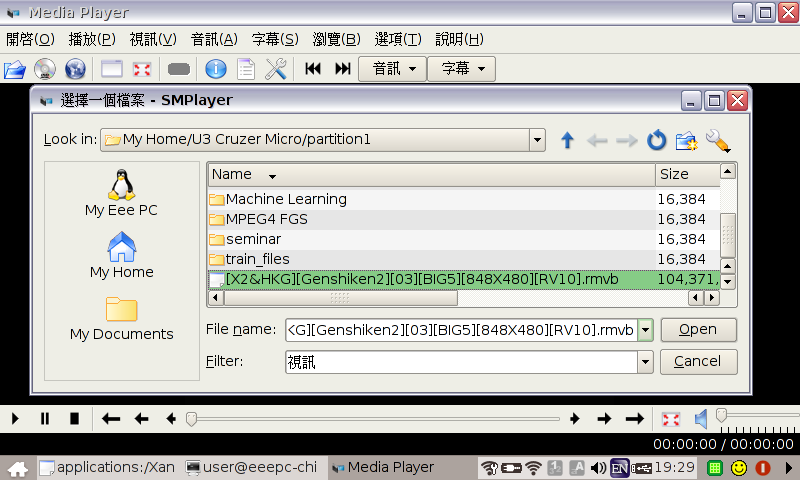Open the 字幕 toolbar dropdown

tap(462, 69)
